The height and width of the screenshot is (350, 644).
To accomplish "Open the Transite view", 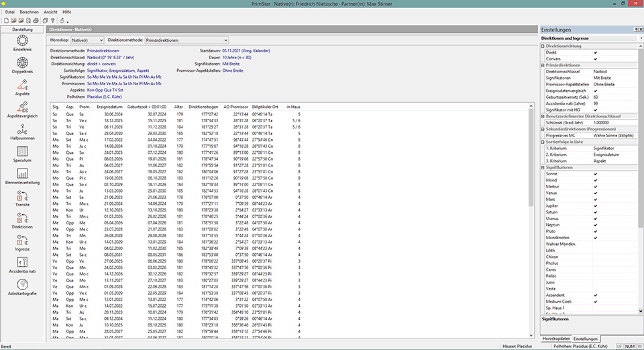I will pos(22,198).
